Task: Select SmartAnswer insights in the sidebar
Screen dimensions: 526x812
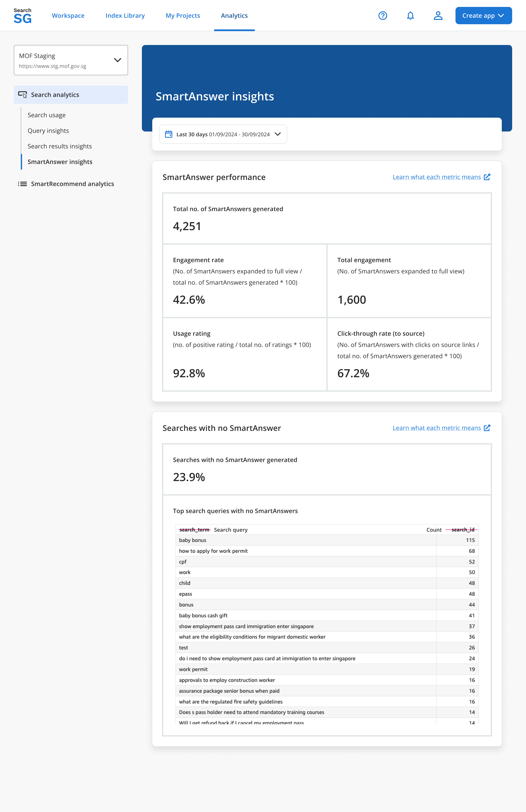Action: click(x=60, y=162)
